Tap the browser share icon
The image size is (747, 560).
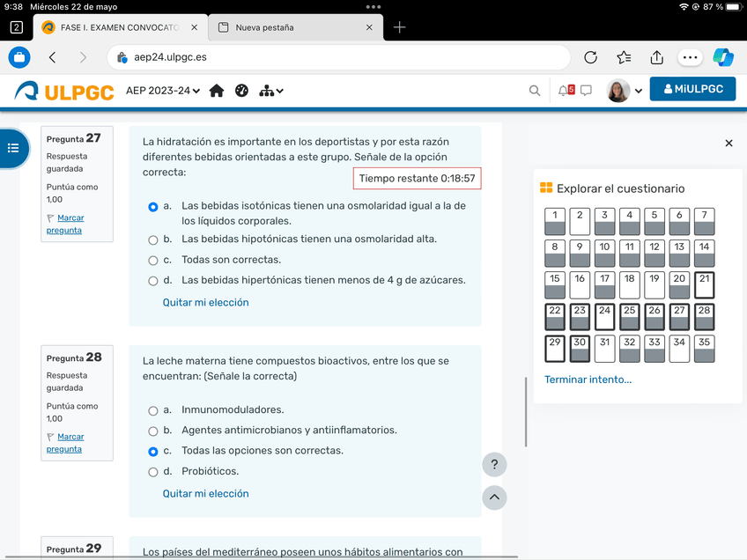656,57
